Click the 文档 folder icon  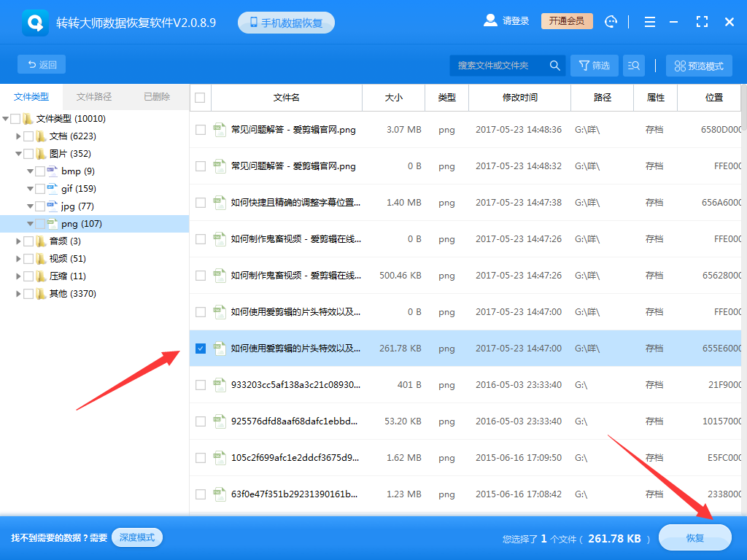(41, 136)
